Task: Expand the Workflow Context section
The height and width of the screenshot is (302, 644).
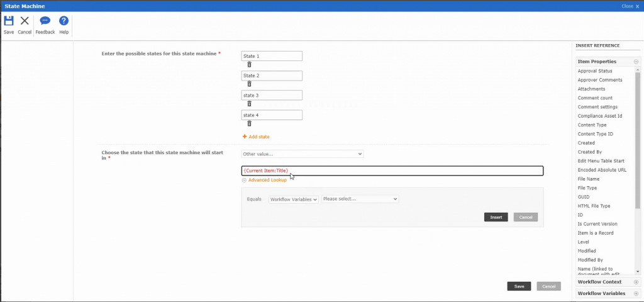Action: pos(636,282)
